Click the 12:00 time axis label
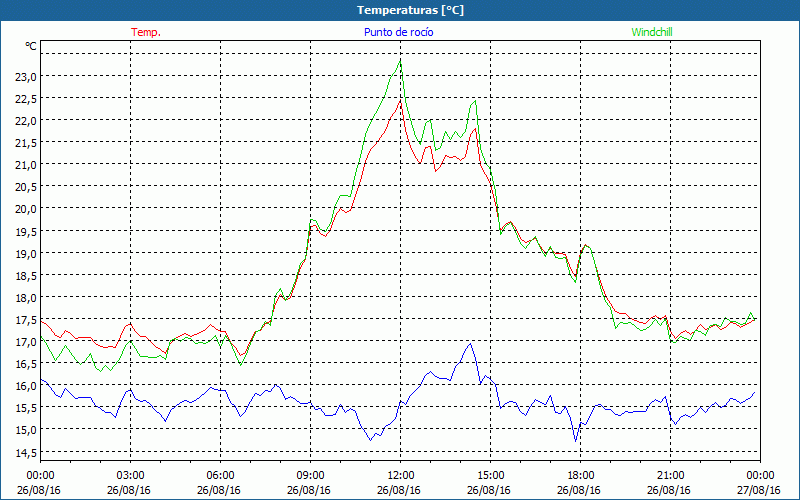Viewport: 800px width, 500px height. point(401,476)
